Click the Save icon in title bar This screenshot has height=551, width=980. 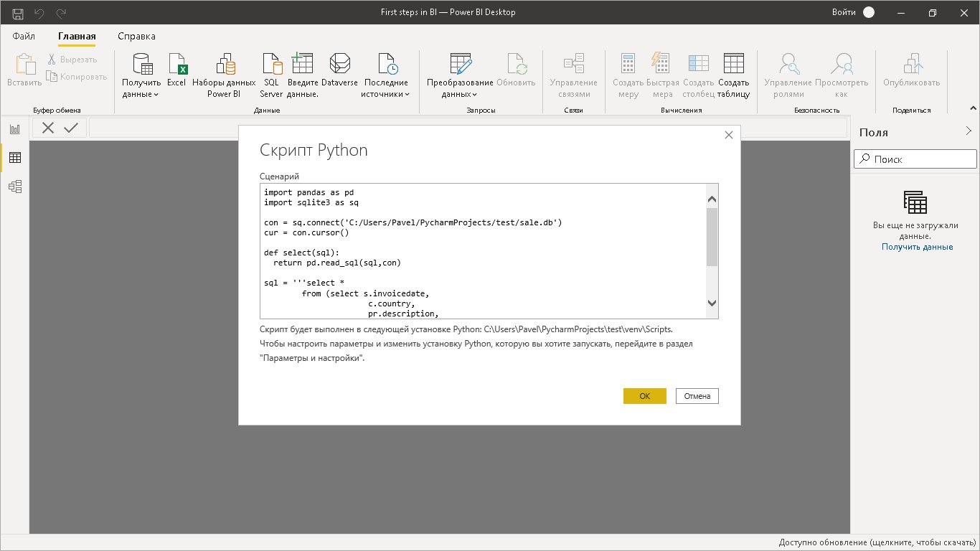click(x=18, y=13)
